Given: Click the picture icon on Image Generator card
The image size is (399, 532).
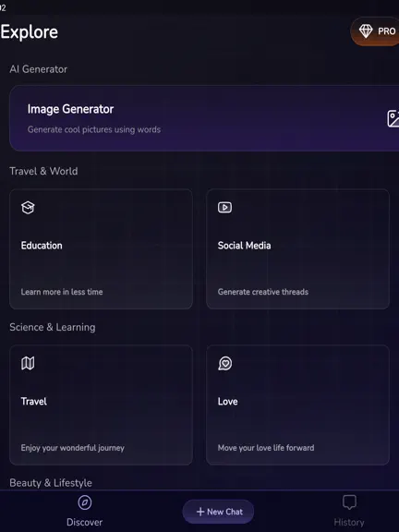Looking at the screenshot, I should [393, 119].
